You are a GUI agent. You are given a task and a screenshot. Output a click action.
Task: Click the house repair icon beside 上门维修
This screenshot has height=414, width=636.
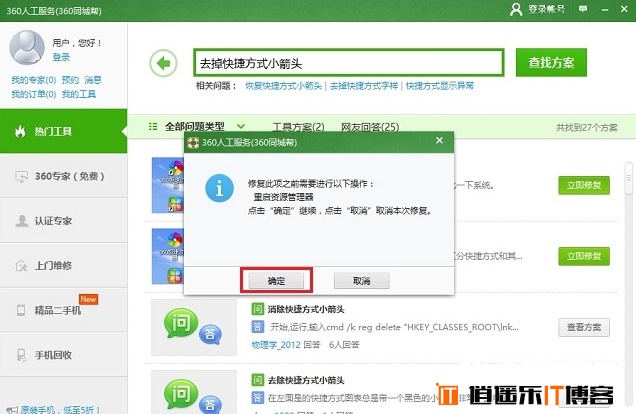(x=21, y=266)
